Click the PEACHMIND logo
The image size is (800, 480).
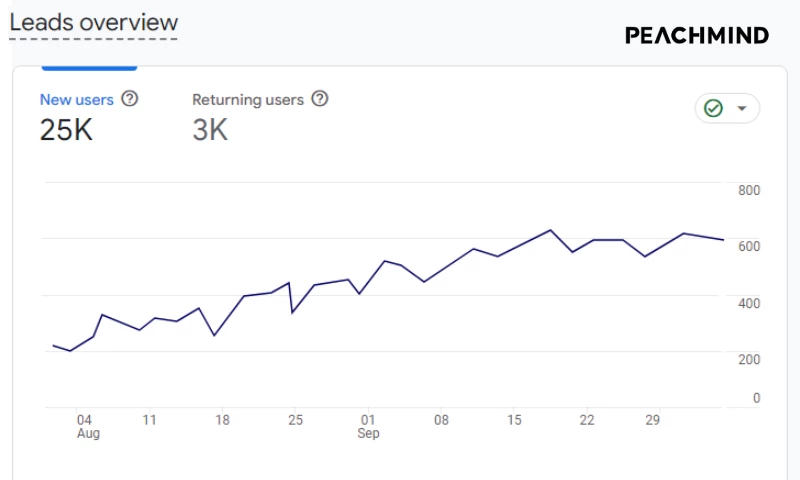tap(697, 36)
